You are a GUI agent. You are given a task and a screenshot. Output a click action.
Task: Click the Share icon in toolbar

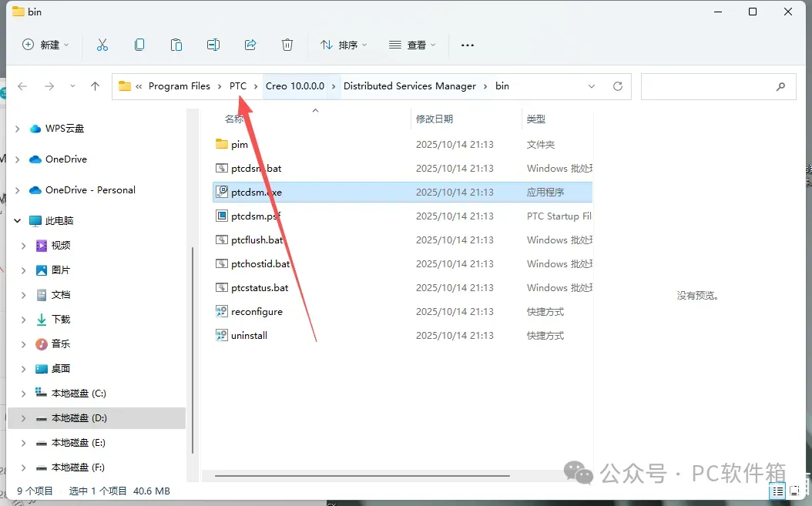coord(250,45)
